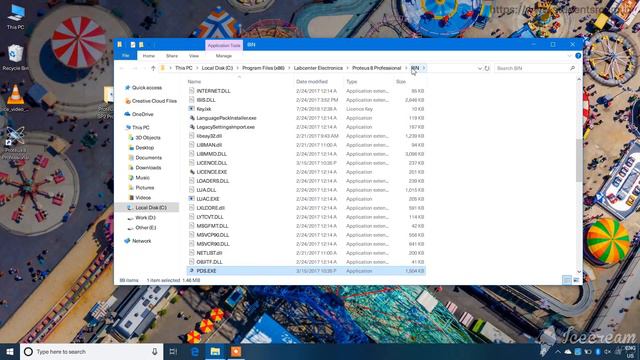Navigate to Proteus 8 Professional in the address bar
The width and height of the screenshot is (640, 360).
tap(376, 68)
